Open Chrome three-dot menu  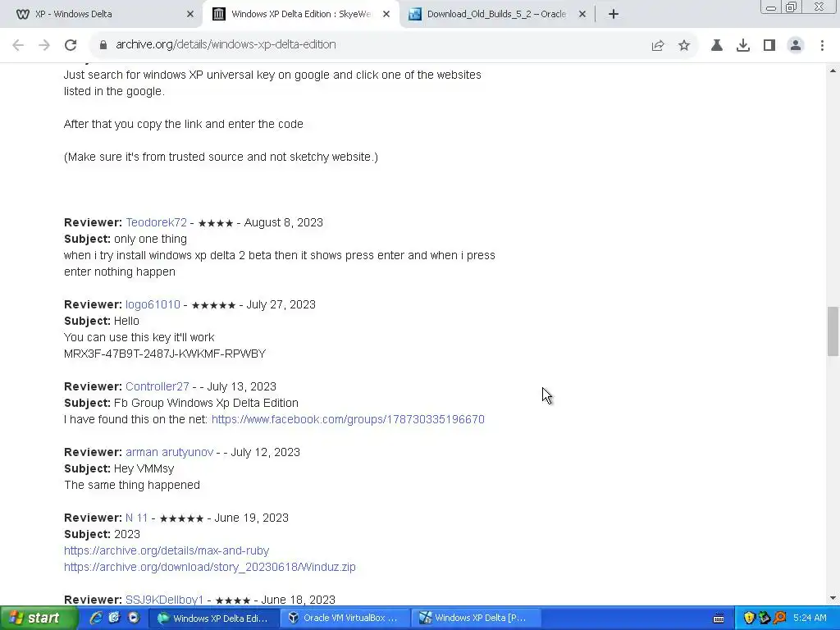coord(822,45)
